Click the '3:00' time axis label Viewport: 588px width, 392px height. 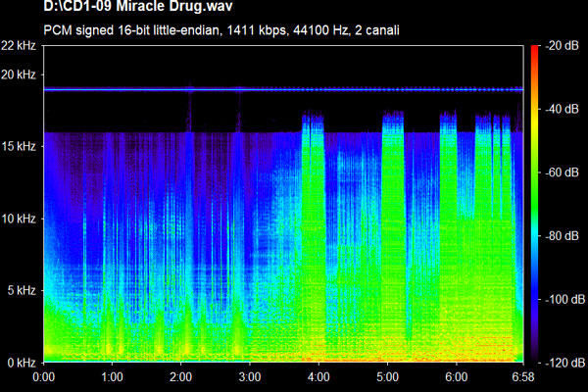(x=250, y=376)
